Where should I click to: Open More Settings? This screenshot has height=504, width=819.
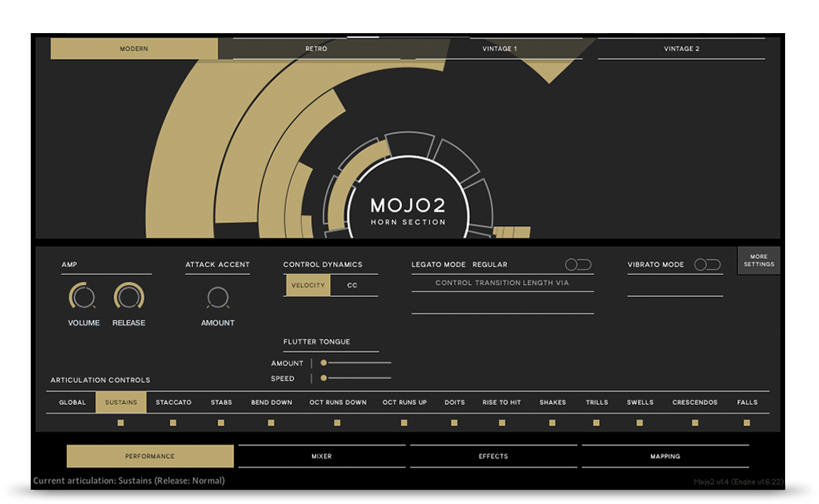pos(759,261)
